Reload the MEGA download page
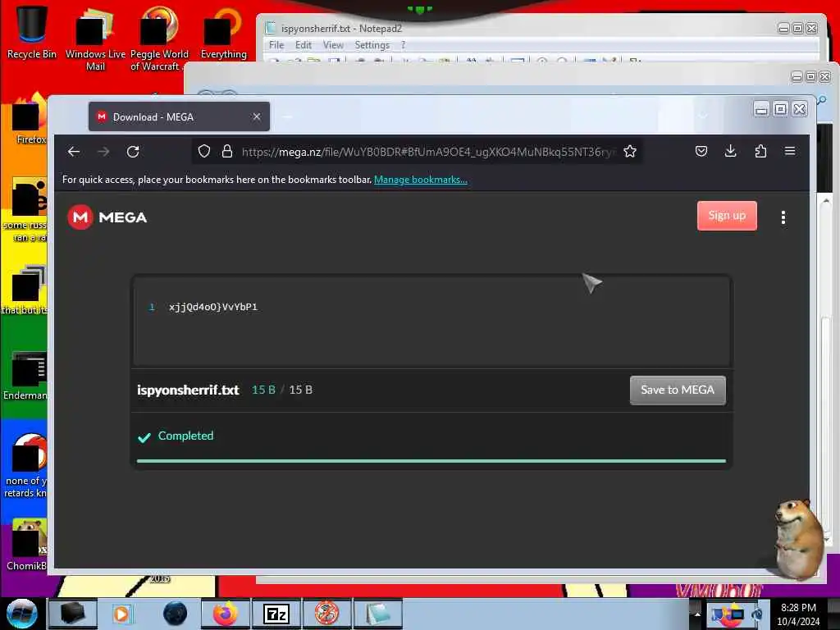840x630 pixels. coord(133,152)
